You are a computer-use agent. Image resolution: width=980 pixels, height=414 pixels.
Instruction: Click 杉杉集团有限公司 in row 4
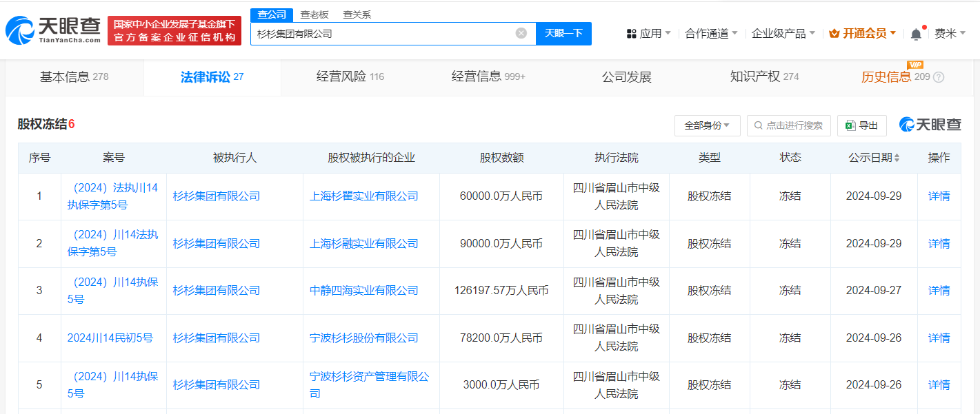(217, 338)
